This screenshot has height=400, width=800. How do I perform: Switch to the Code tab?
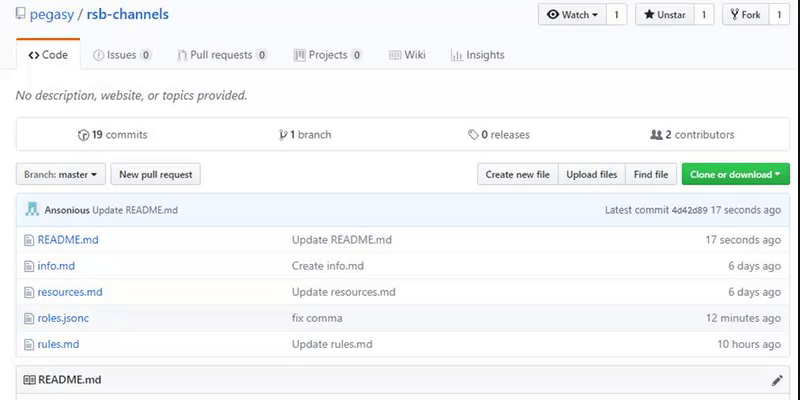coord(48,55)
